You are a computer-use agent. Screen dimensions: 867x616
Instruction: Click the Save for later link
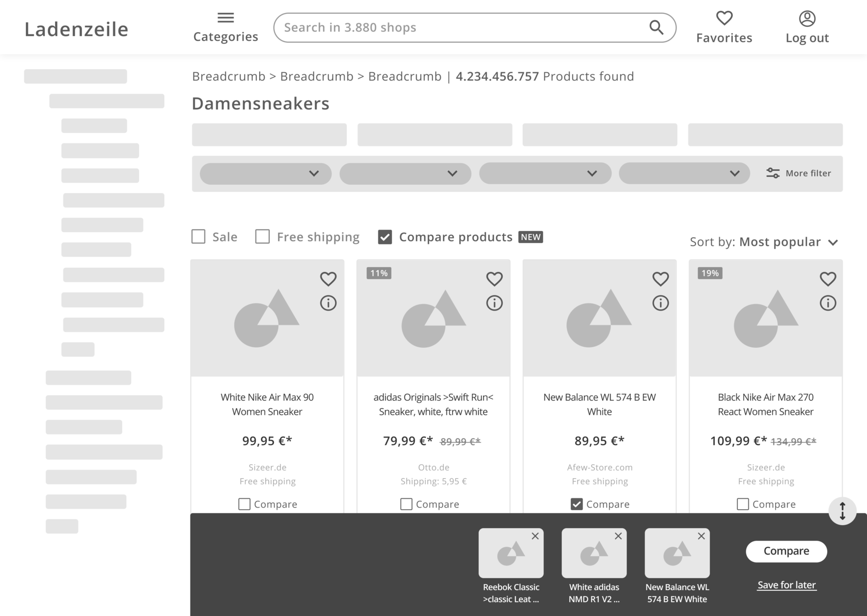tap(786, 585)
